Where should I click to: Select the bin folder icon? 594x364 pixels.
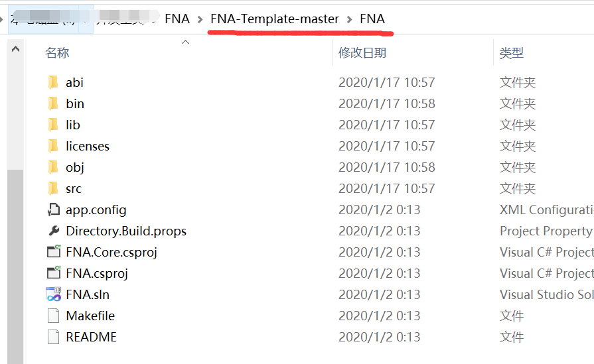(x=54, y=103)
